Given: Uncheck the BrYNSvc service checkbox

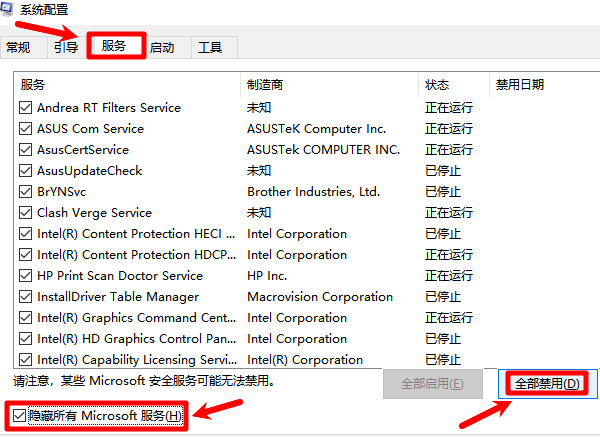Looking at the screenshot, I should [x=26, y=192].
